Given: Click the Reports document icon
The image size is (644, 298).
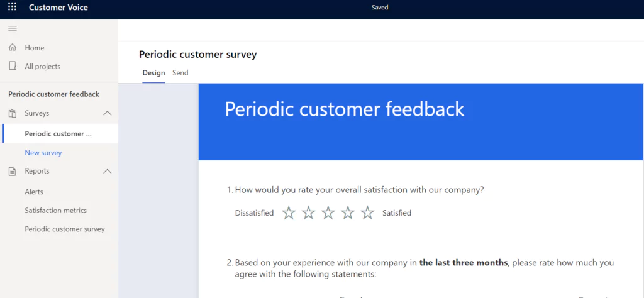Looking at the screenshot, I should click(13, 172).
